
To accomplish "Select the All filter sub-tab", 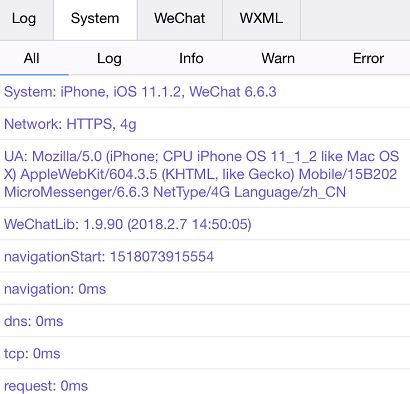I will coord(32,59).
